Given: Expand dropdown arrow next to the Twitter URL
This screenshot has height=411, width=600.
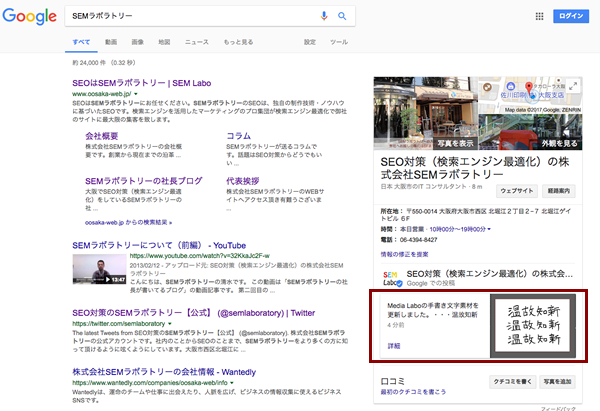Looking at the screenshot, I should point(170,324).
